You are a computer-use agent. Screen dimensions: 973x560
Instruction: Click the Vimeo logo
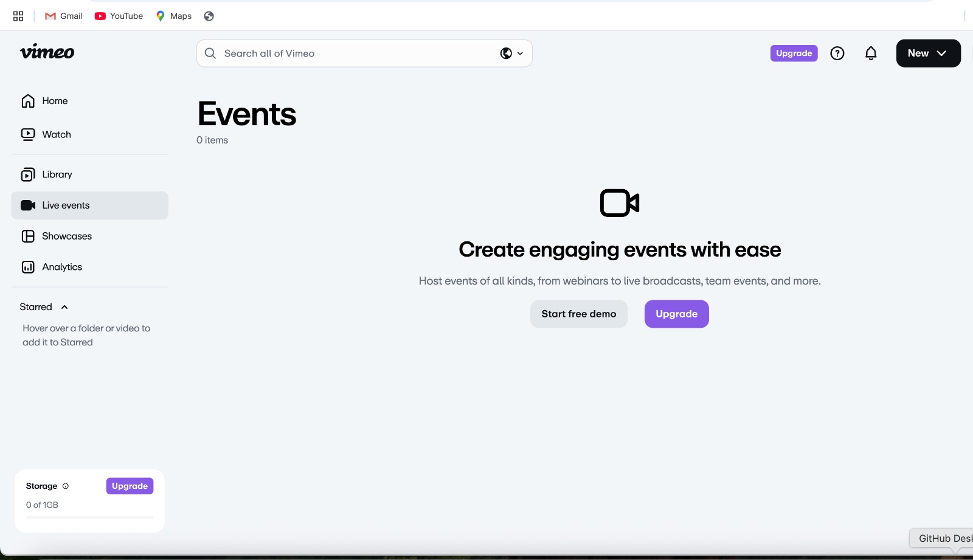click(47, 52)
